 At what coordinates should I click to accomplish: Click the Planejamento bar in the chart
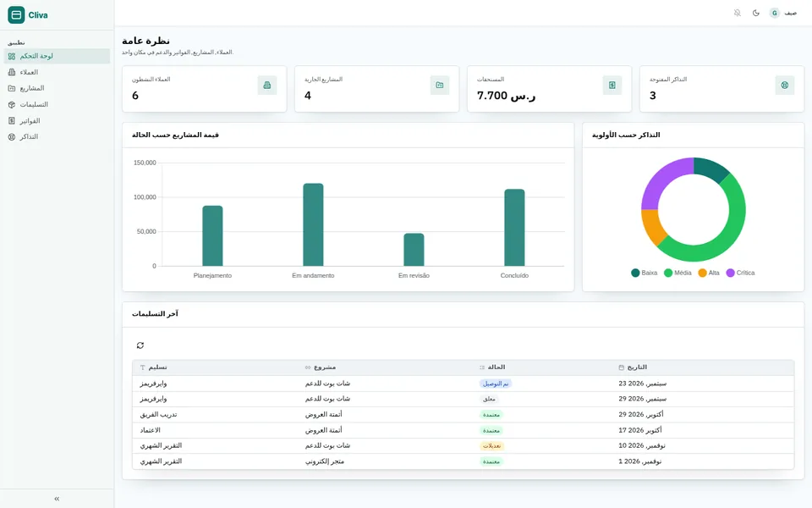click(212, 236)
